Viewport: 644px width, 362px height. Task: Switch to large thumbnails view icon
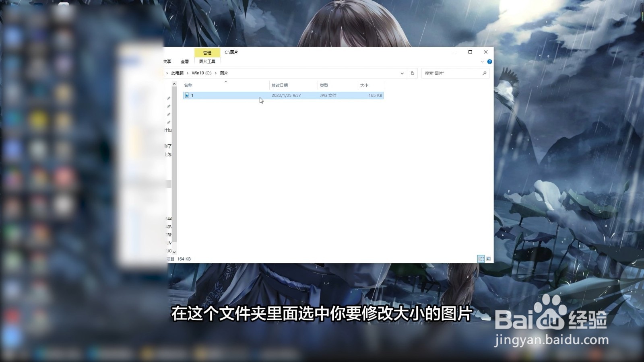coord(488,259)
